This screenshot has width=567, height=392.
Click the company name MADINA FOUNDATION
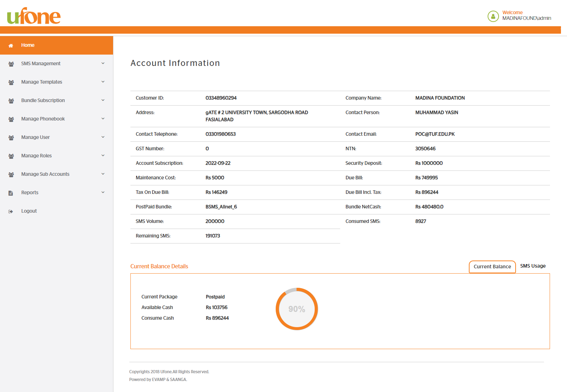[440, 98]
